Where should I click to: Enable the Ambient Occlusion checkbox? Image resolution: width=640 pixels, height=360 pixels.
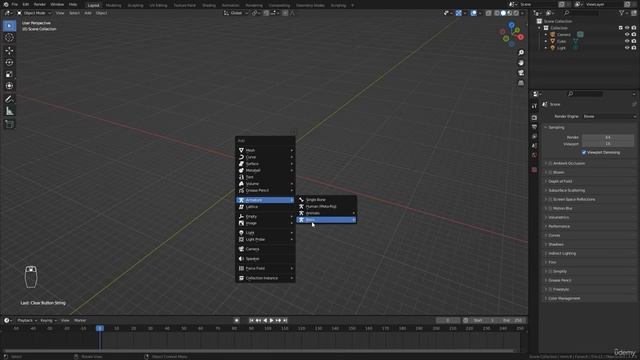tap(550, 163)
